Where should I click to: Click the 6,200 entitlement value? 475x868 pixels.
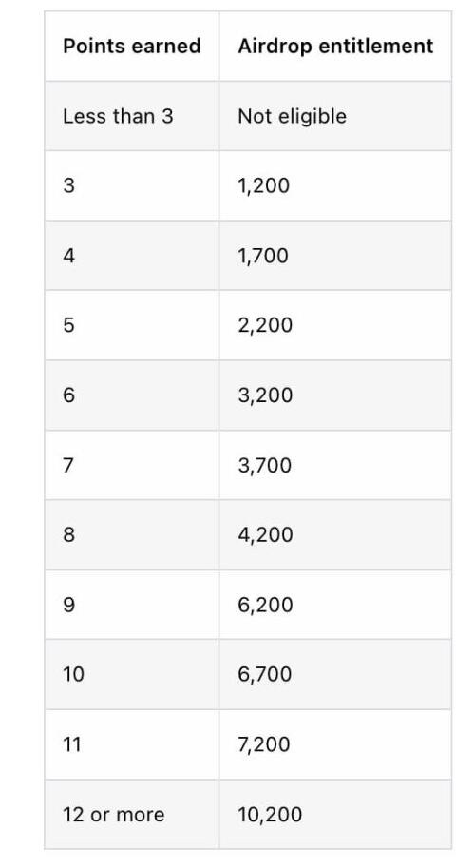(265, 605)
